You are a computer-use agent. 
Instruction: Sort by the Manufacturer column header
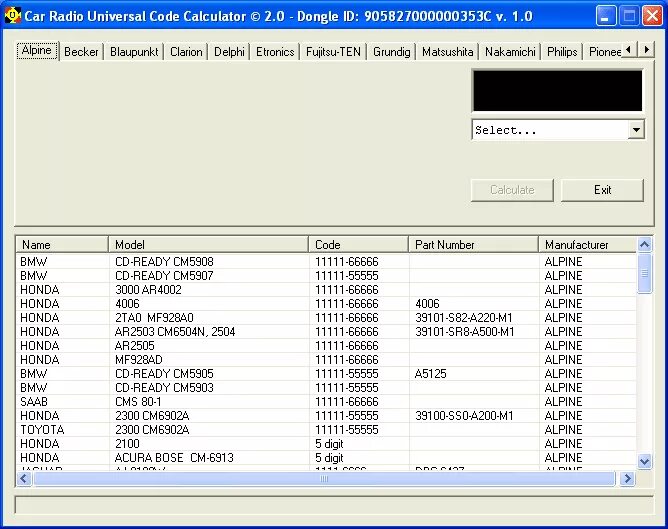587,245
